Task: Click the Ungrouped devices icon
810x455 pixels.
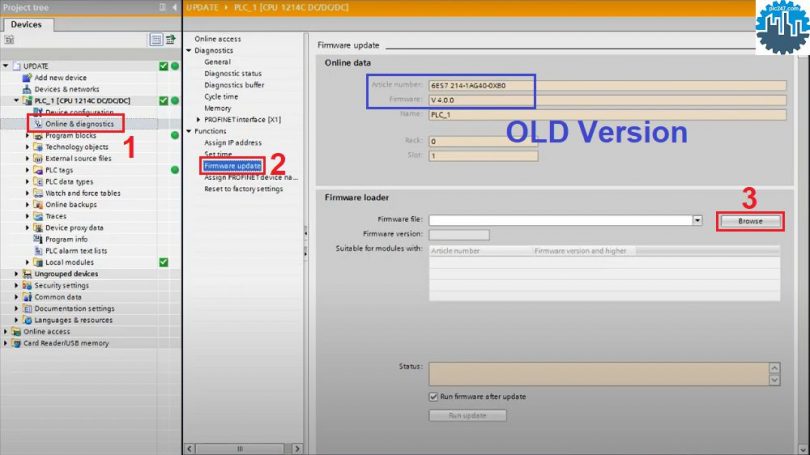Action: point(27,274)
